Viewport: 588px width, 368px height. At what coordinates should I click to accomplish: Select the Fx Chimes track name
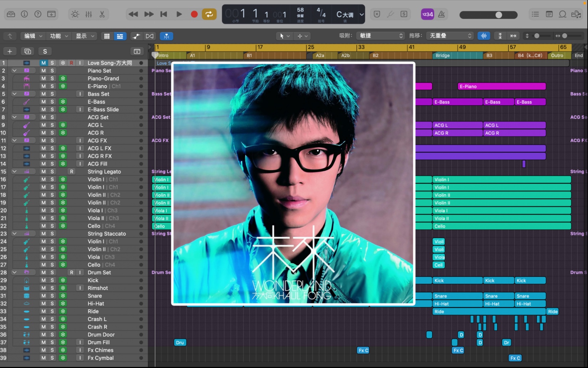pos(100,350)
